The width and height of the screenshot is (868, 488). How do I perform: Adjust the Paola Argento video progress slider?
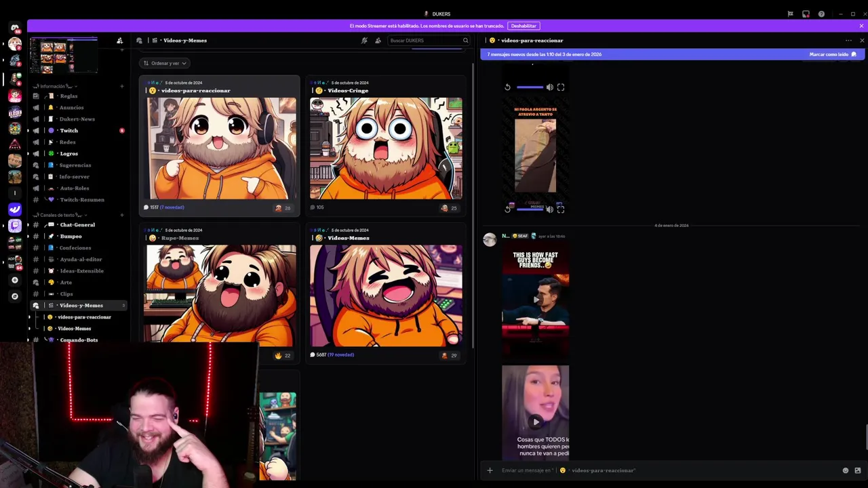click(530, 209)
